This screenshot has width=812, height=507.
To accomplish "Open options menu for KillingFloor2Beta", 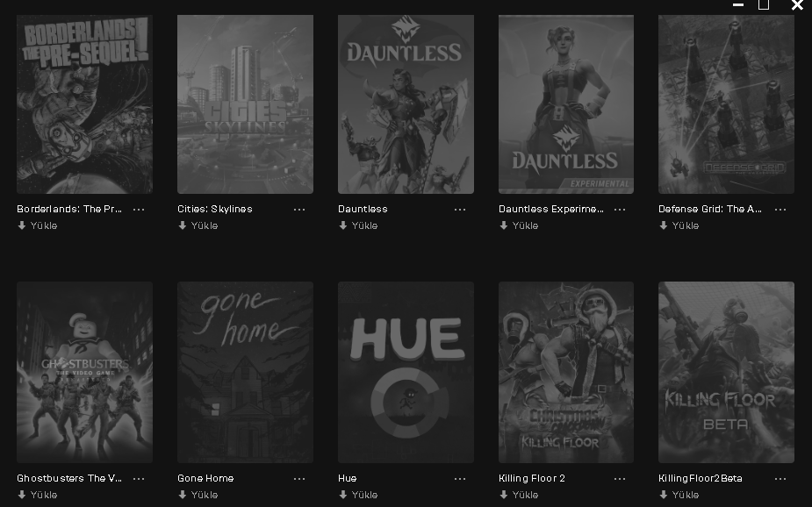I will [780, 479].
